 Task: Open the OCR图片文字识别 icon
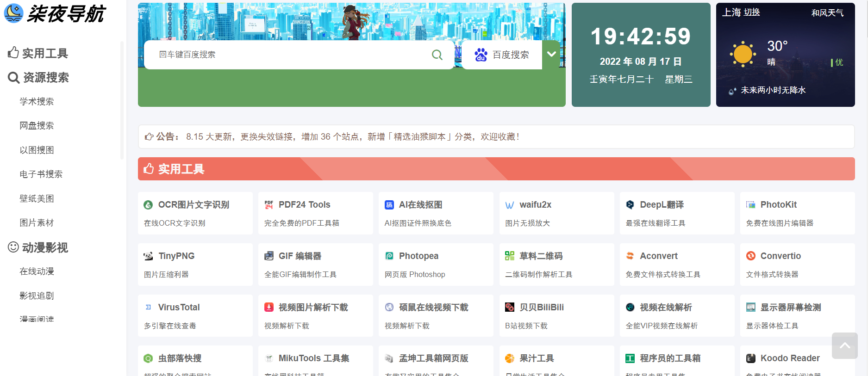[148, 205]
